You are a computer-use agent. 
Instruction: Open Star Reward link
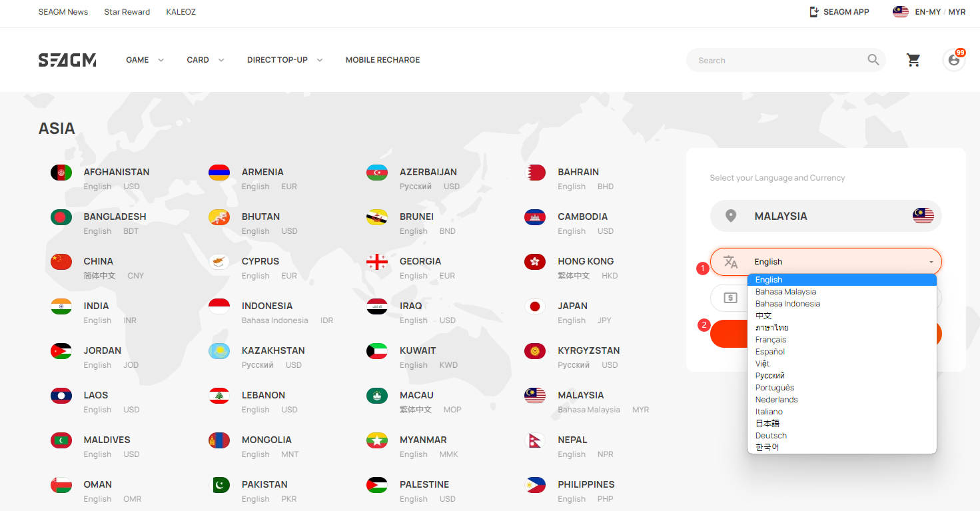coord(127,12)
